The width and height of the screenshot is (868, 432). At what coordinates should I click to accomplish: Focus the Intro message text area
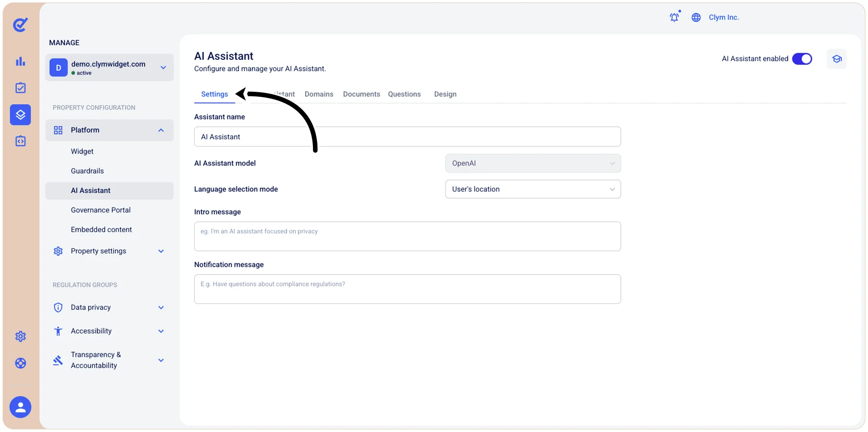[408, 236]
